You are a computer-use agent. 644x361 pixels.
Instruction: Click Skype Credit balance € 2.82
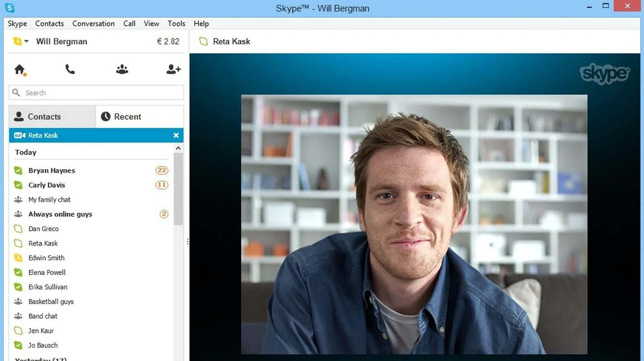(168, 41)
